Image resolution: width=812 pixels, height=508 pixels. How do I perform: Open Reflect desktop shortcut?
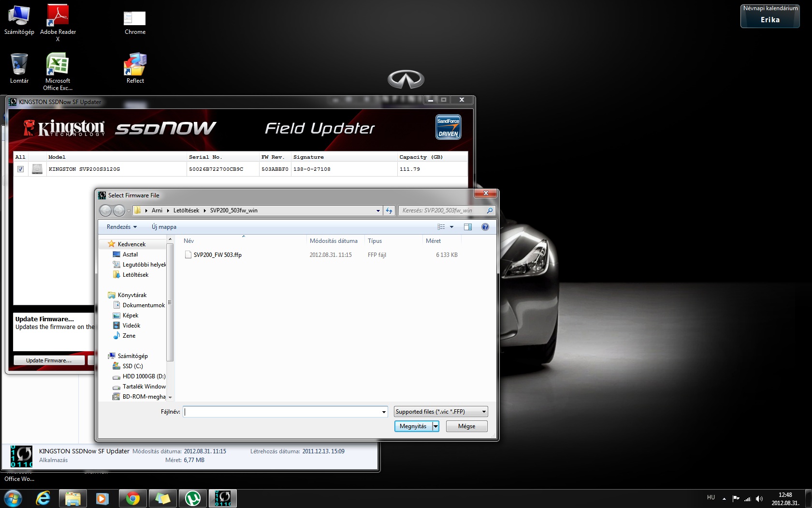[x=135, y=68]
